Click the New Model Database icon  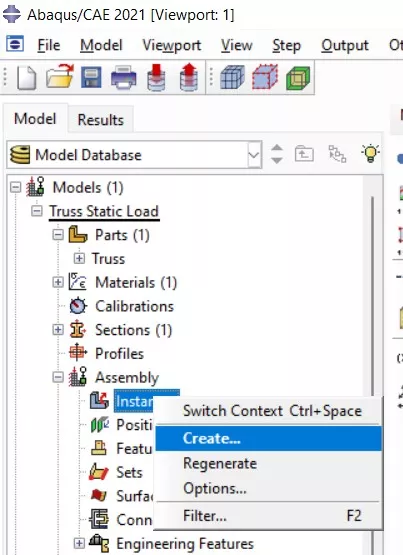(x=27, y=78)
